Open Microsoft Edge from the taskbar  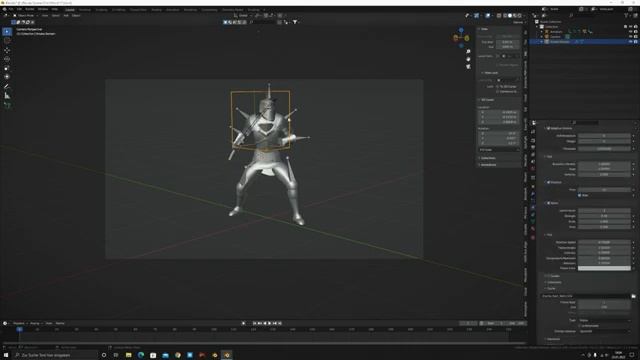tap(141, 355)
